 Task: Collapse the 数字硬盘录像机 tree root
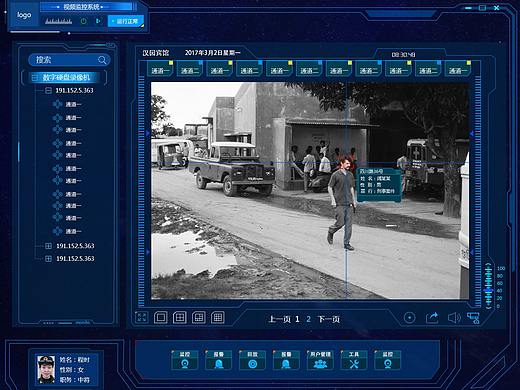pos(34,78)
